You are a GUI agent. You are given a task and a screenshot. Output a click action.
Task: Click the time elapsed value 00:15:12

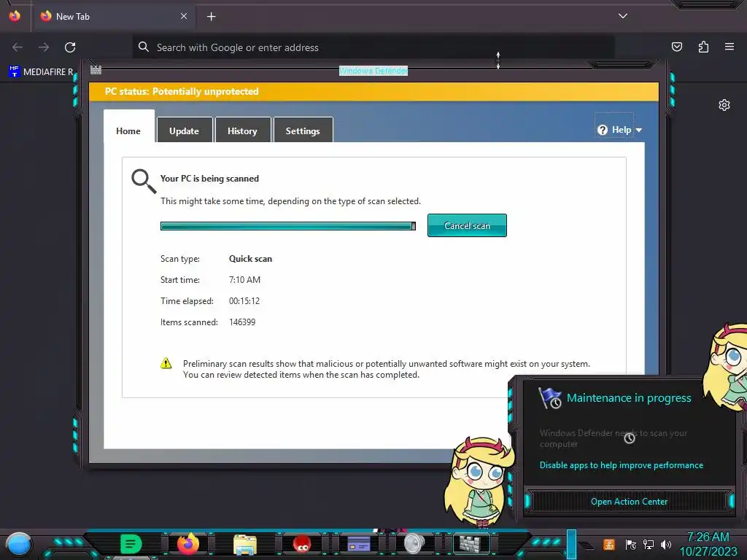244,301
